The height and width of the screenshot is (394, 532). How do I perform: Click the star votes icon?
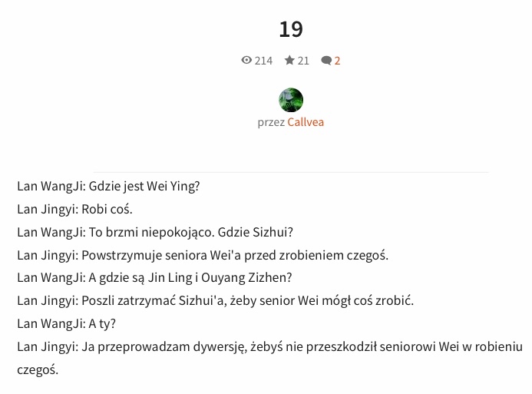coord(289,61)
